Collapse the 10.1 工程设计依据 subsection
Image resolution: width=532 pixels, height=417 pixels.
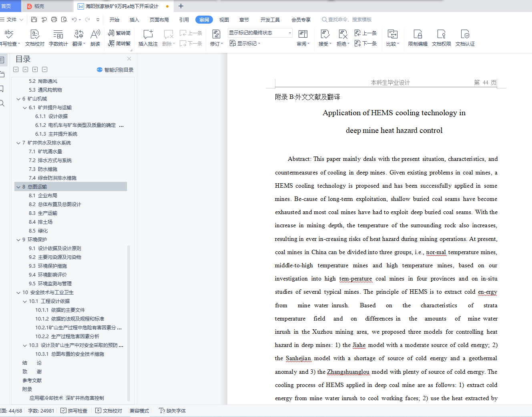pyautogui.click(x=25, y=301)
